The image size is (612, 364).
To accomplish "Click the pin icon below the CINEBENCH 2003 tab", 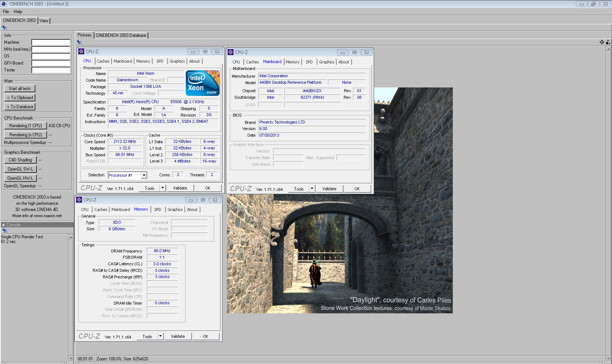I will pyautogui.click(x=4, y=28).
